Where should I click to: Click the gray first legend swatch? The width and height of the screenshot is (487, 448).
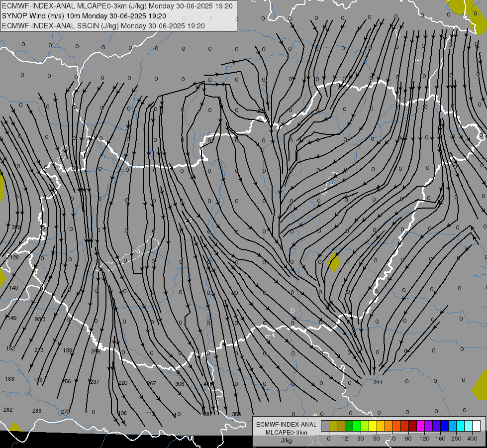pyautogui.click(x=325, y=426)
